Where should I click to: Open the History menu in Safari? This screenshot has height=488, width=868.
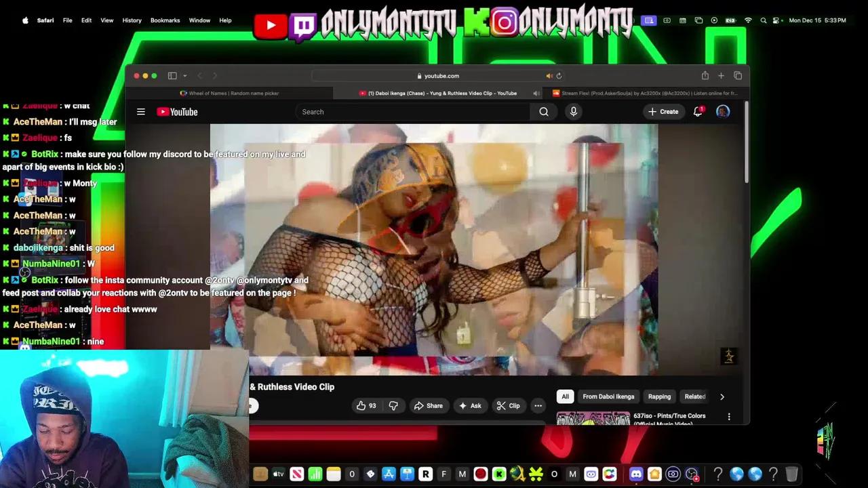132,20
